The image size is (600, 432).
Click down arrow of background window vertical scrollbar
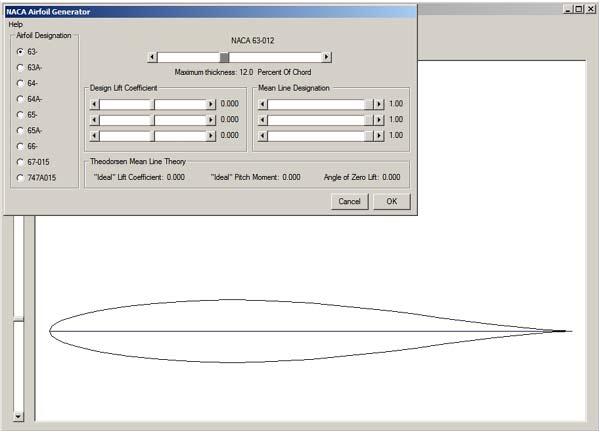(x=18, y=416)
